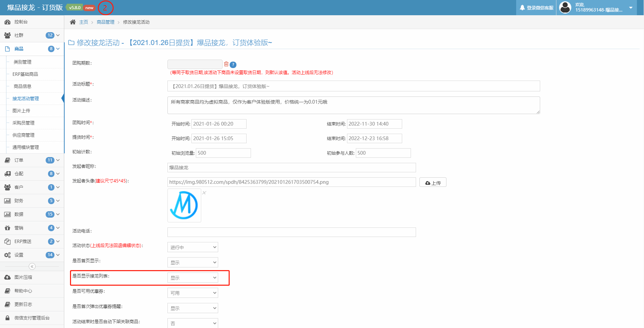This screenshot has height=328, width=644.
Task: Click the 数据 chart icon in sidebar
Action: (7, 214)
